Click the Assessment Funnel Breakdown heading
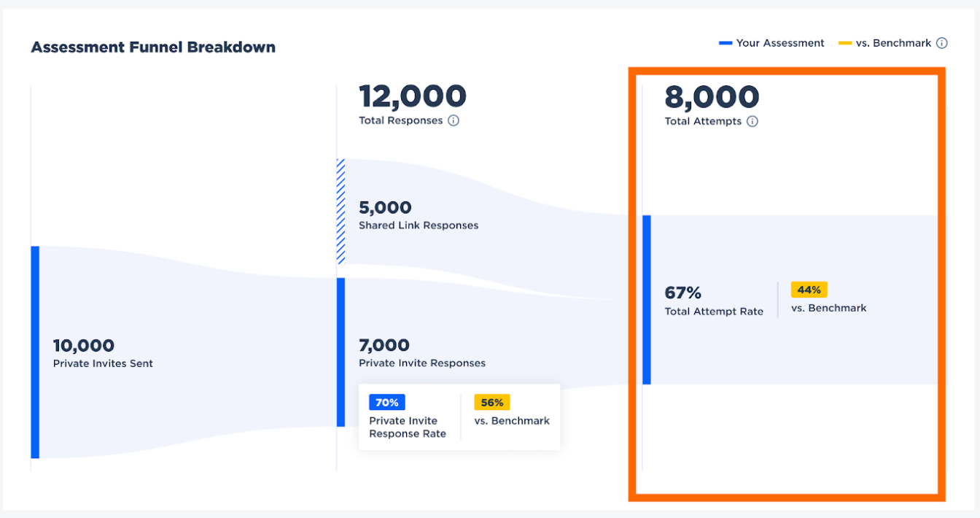 [153, 47]
